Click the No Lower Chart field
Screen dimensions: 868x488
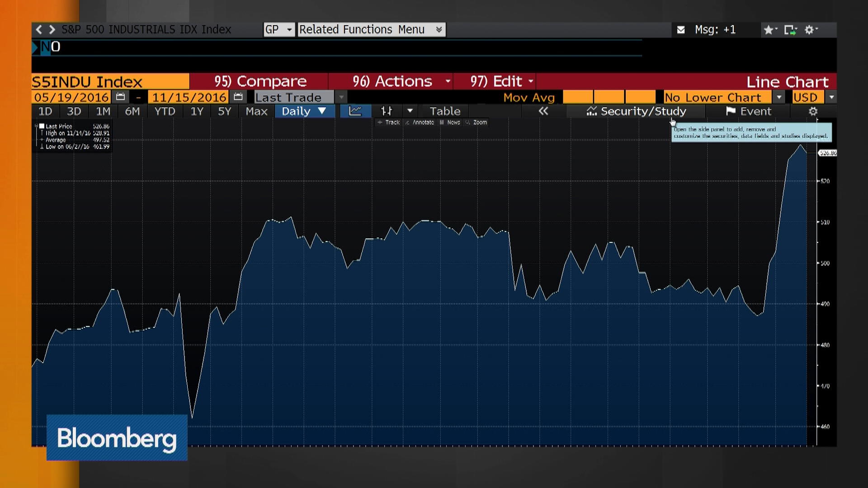point(718,97)
